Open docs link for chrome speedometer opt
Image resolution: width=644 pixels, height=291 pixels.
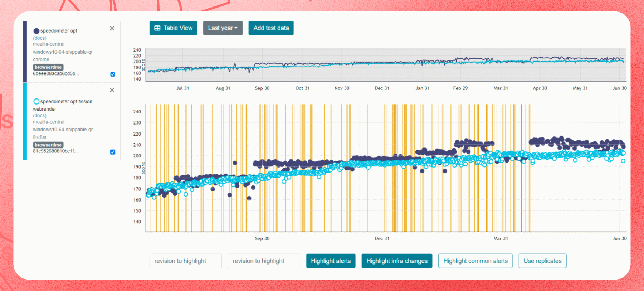pyautogui.click(x=40, y=38)
